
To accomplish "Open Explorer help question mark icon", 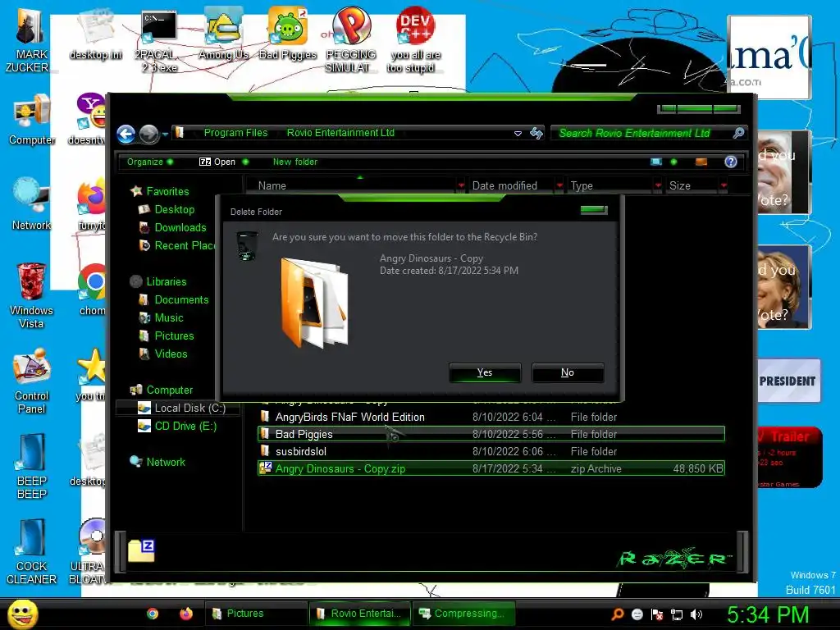I will pos(731,162).
